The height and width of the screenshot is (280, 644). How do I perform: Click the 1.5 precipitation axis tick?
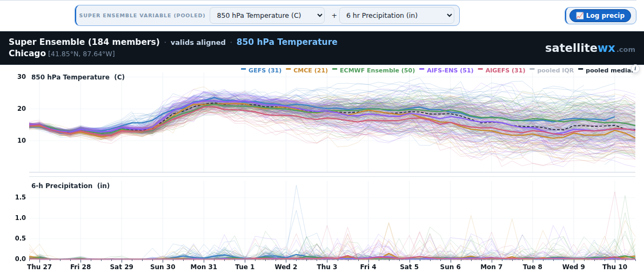pyautogui.click(x=21, y=197)
